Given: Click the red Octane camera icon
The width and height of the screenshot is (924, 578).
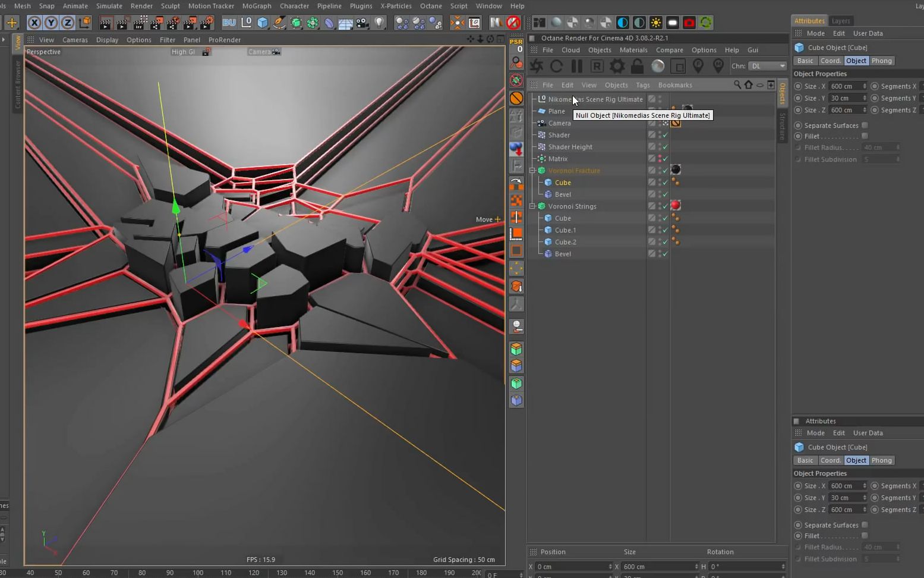Looking at the screenshot, I should pyautogui.click(x=689, y=23).
